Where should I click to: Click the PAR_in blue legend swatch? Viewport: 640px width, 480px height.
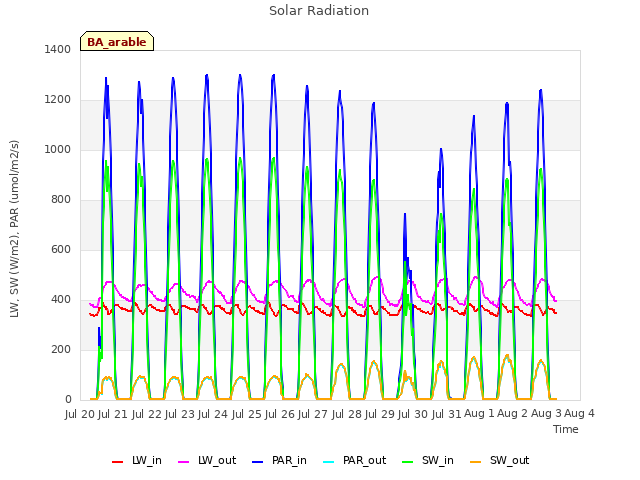pos(257,462)
